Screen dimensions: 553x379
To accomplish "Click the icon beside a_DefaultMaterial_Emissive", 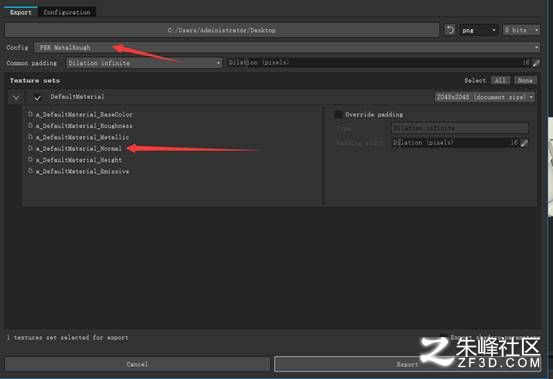I will coord(30,171).
